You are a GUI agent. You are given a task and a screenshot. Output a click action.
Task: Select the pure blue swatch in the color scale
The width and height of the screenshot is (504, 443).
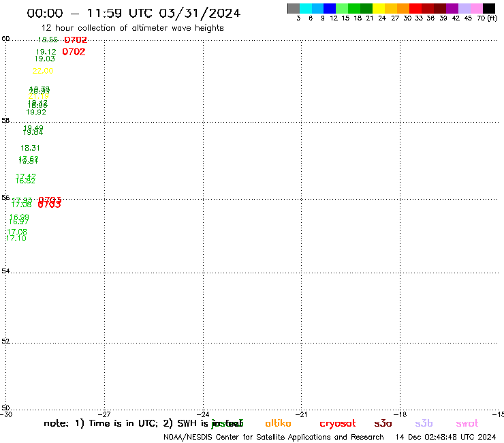pos(330,8)
